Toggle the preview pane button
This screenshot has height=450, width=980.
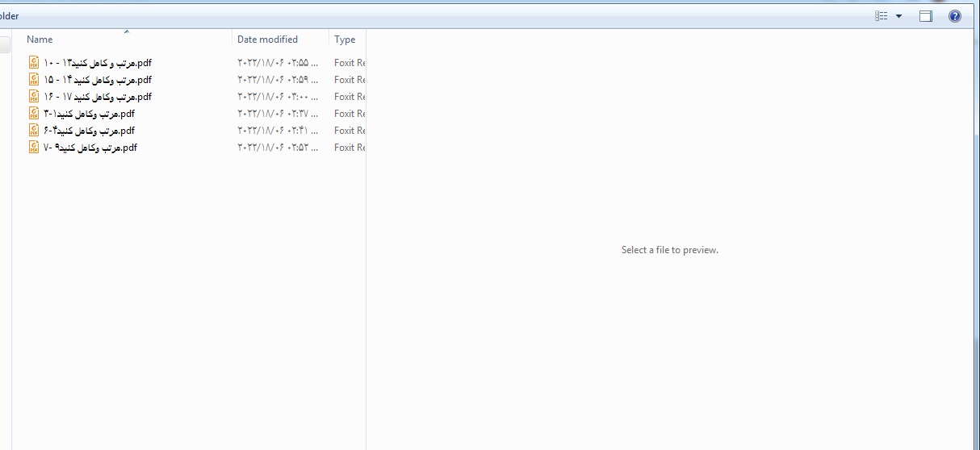coord(926,16)
